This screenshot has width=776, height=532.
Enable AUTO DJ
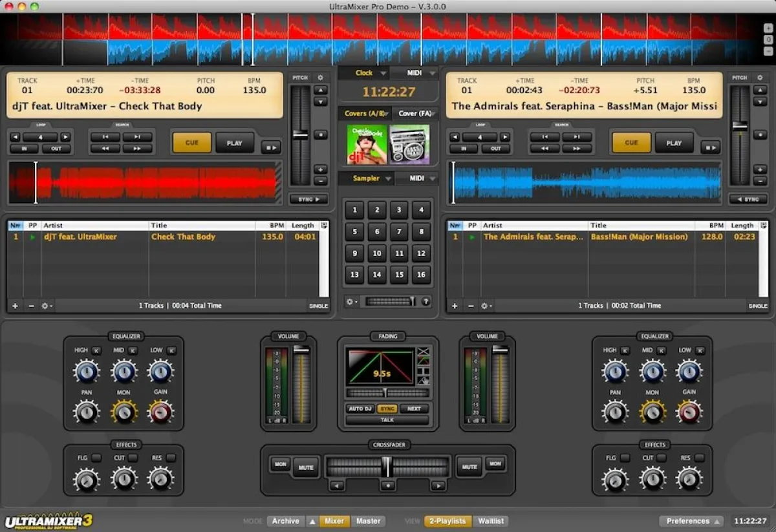coord(360,408)
